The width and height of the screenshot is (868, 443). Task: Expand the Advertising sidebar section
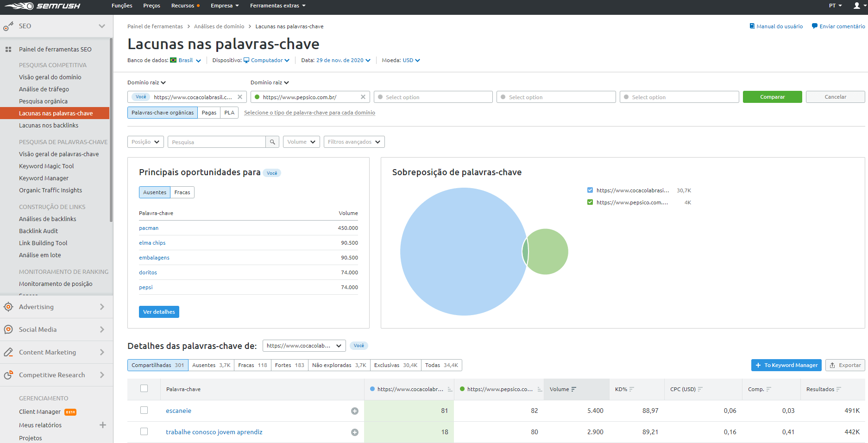(x=102, y=307)
